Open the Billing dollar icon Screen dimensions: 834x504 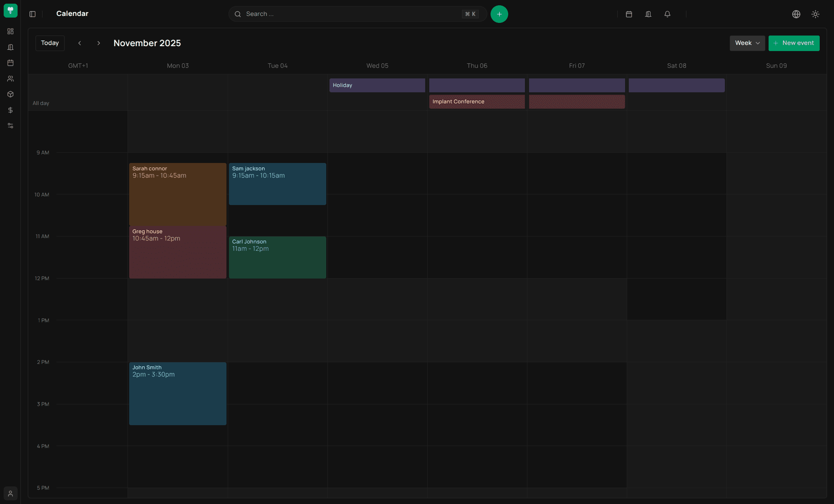(11, 110)
